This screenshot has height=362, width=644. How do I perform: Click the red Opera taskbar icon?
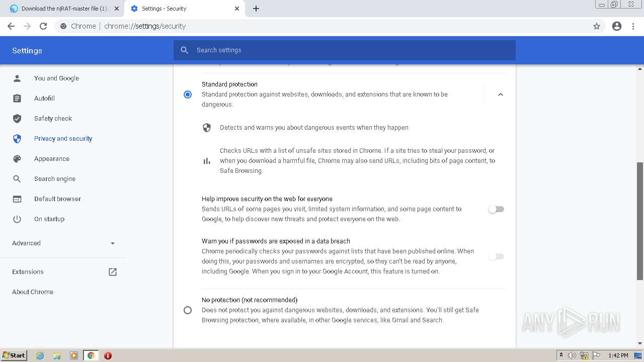(x=108, y=355)
